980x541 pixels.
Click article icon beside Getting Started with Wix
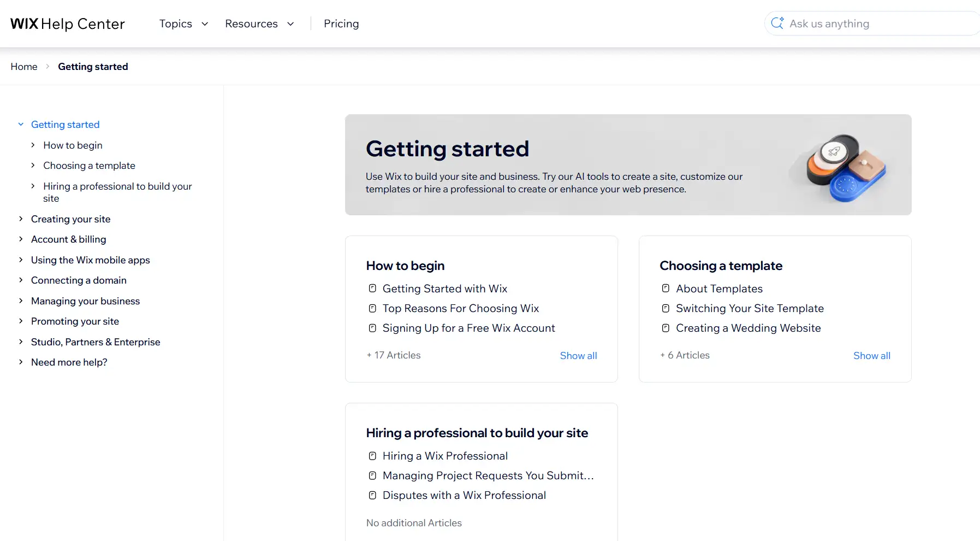[x=372, y=288]
